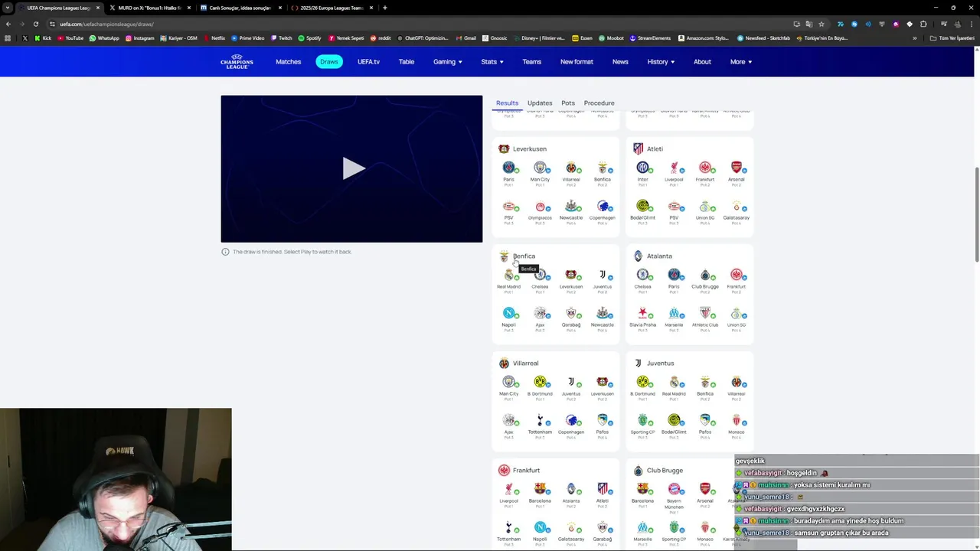Select Draws in the navigation bar
The image size is (980, 551).
(x=329, y=61)
